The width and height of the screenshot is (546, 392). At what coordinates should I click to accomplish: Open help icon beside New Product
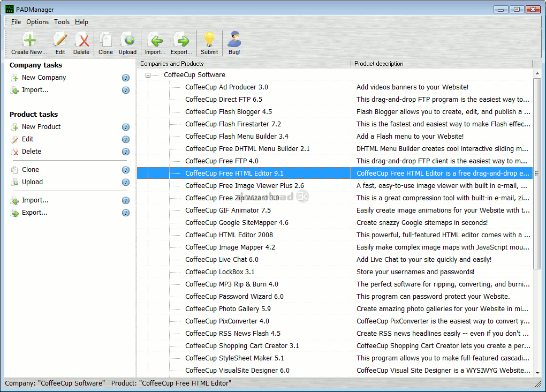click(126, 127)
